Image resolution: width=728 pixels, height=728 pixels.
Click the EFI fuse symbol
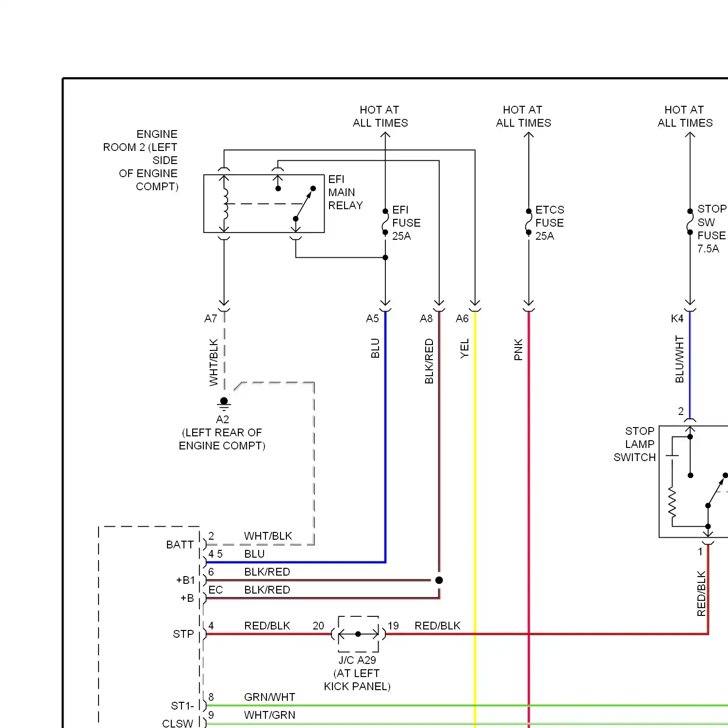385,222
